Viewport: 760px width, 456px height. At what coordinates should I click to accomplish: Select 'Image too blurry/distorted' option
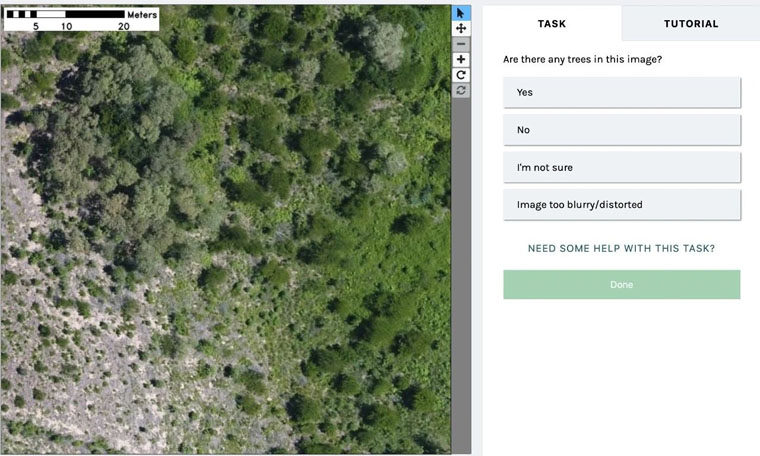tap(621, 205)
